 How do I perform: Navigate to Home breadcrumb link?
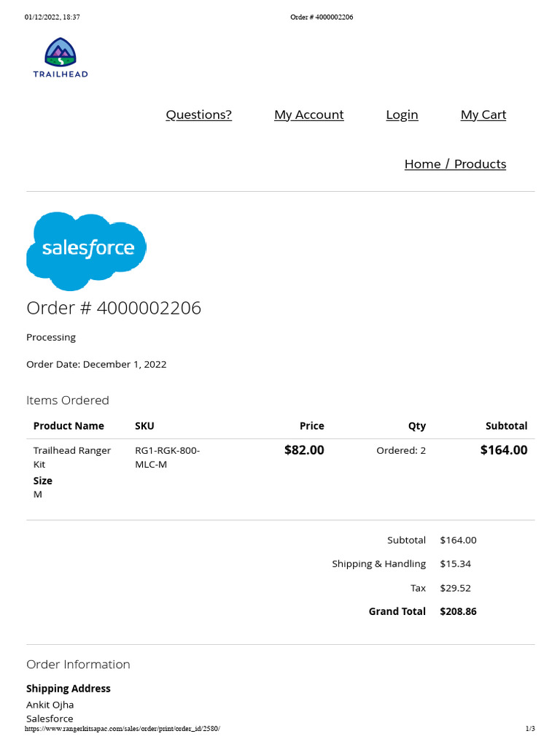click(422, 164)
